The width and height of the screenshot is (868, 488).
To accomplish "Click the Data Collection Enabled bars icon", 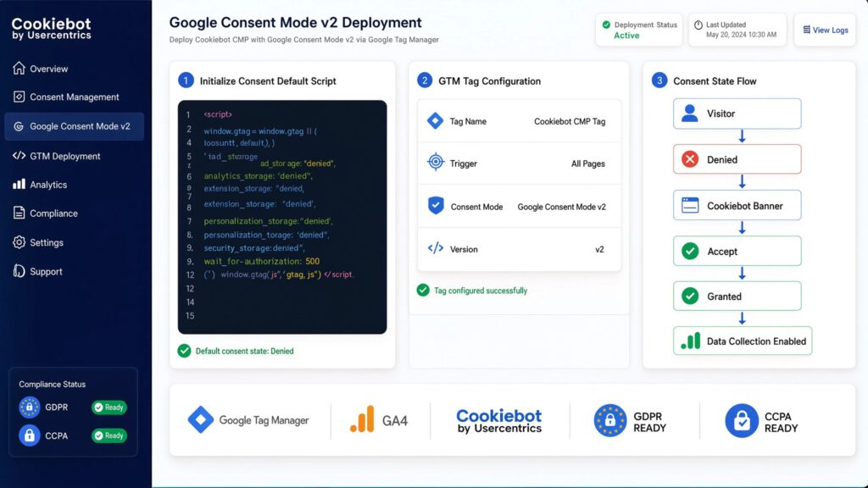I will pyautogui.click(x=690, y=341).
